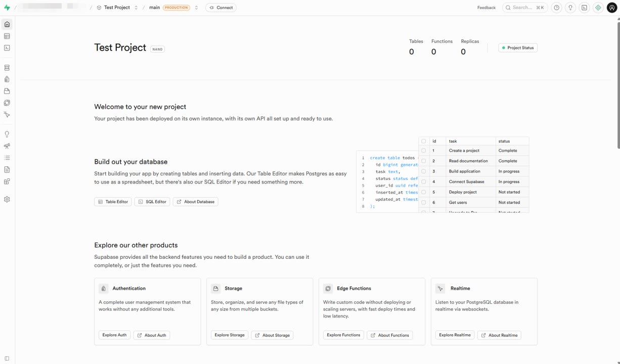The width and height of the screenshot is (620, 364).
Task: Open the account avatar menu
Action: tap(612, 7)
